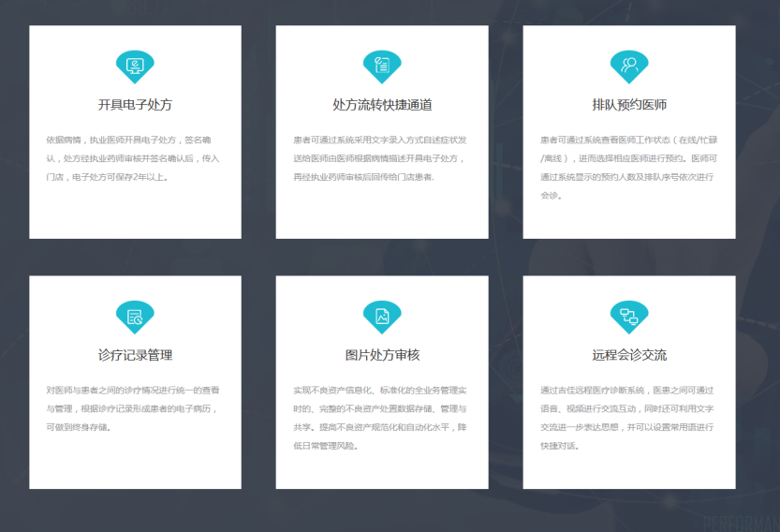780x532 pixels.
Task: Click the 处方流转快捷通道 document list icon
Action: 382,66
